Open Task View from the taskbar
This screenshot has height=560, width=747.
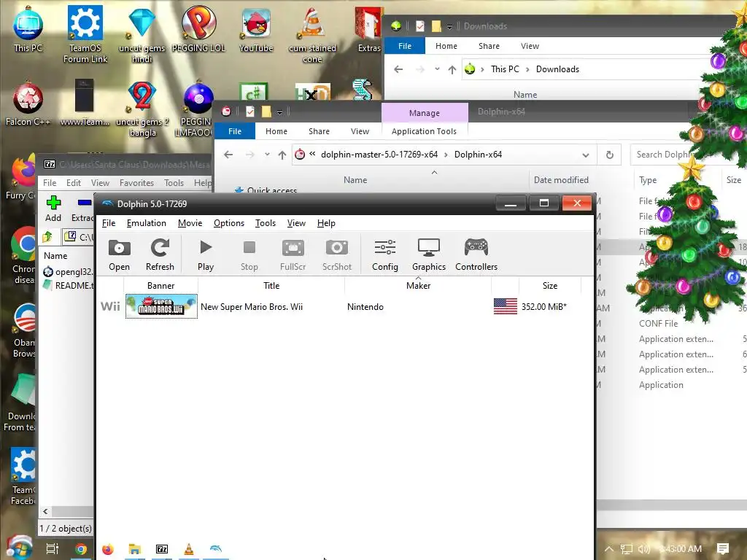(x=52, y=549)
